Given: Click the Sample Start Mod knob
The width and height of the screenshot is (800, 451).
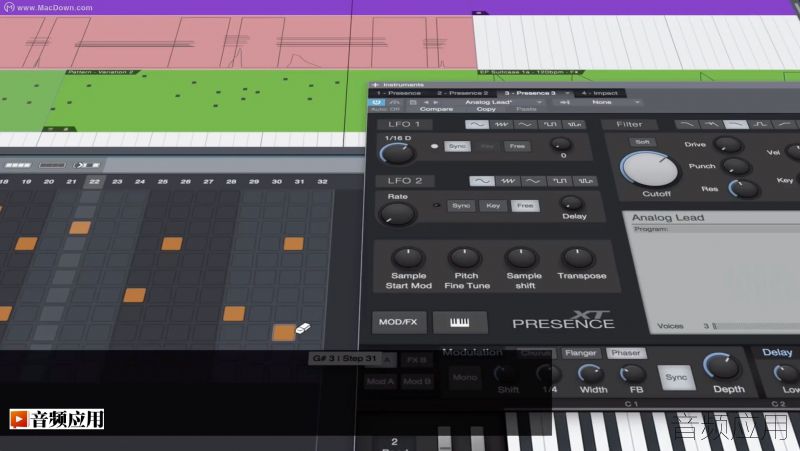Looking at the screenshot, I should click(x=408, y=258).
